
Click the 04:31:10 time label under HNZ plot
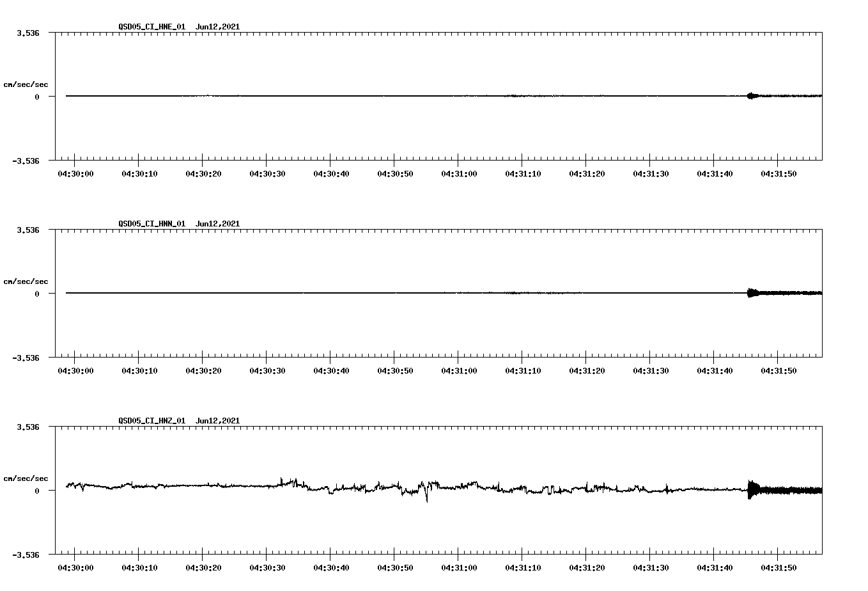point(523,568)
